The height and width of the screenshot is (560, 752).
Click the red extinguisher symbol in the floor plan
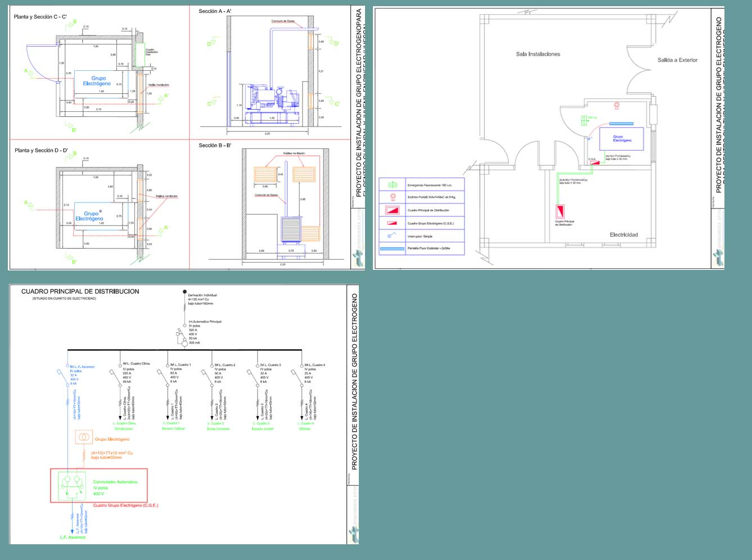pyautogui.click(x=616, y=105)
